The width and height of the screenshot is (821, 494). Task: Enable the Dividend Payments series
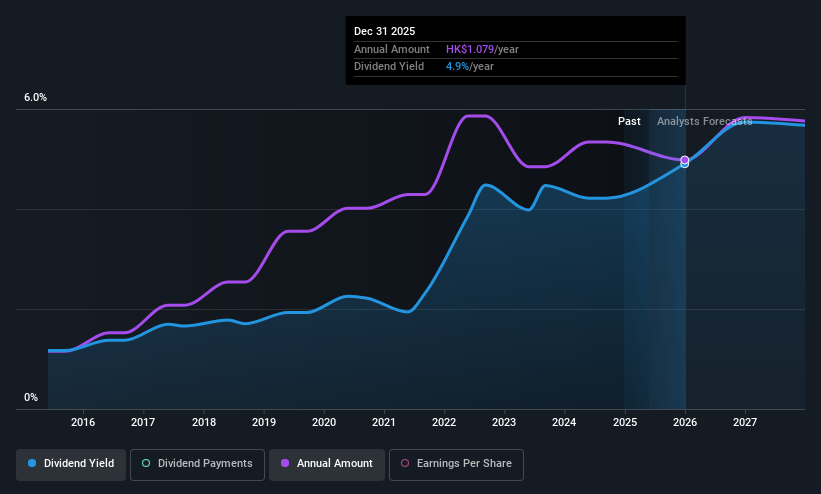197,464
